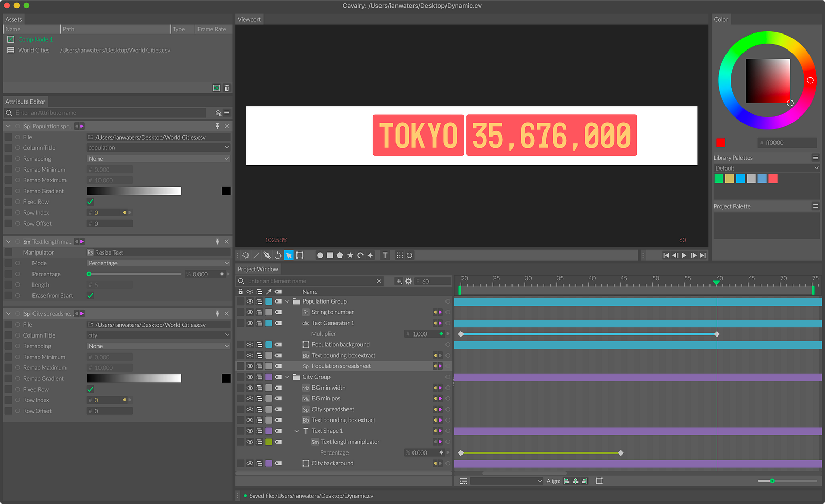Open the Column Title dropdown showing population
This screenshot has height=504, width=825.
coord(158,148)
